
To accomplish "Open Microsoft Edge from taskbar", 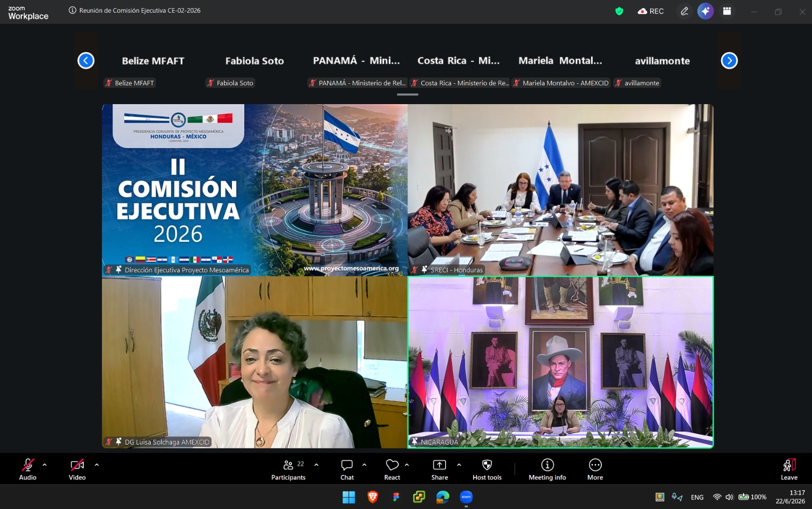I will pos(443,497).
